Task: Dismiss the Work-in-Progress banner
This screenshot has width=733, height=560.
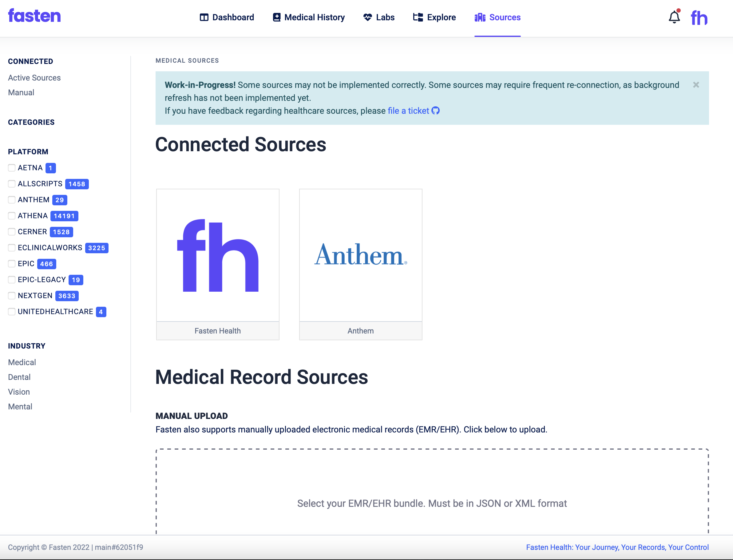Action: click(x=696, y=85)
